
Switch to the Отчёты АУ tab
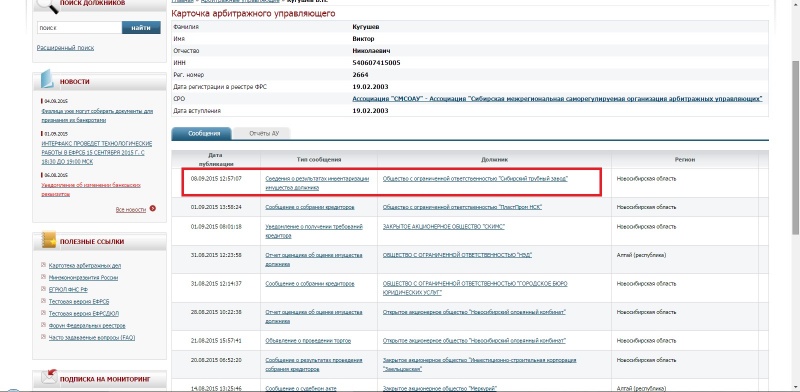tap(263, 133)
